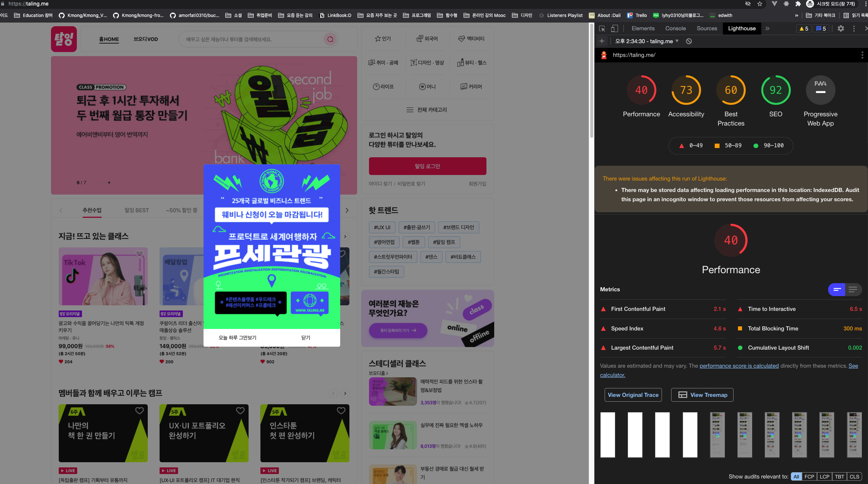Click the heart on TikTok class card
The height and width of the screenshot is (484, 868).
click(140, 254)
